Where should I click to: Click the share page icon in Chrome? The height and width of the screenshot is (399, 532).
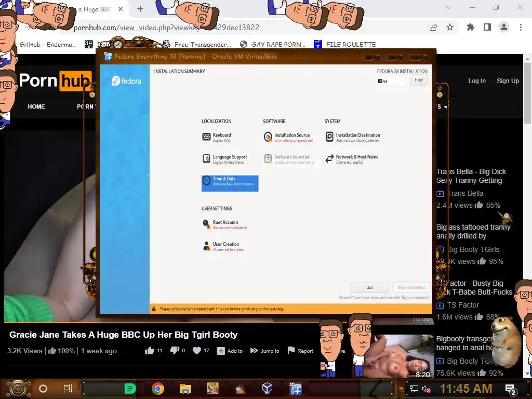click(x=433, y=28)
